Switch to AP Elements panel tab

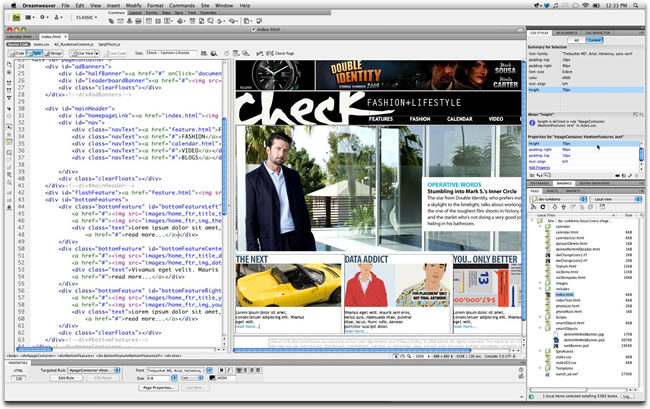pyautogui.click(x=566, y=33)
